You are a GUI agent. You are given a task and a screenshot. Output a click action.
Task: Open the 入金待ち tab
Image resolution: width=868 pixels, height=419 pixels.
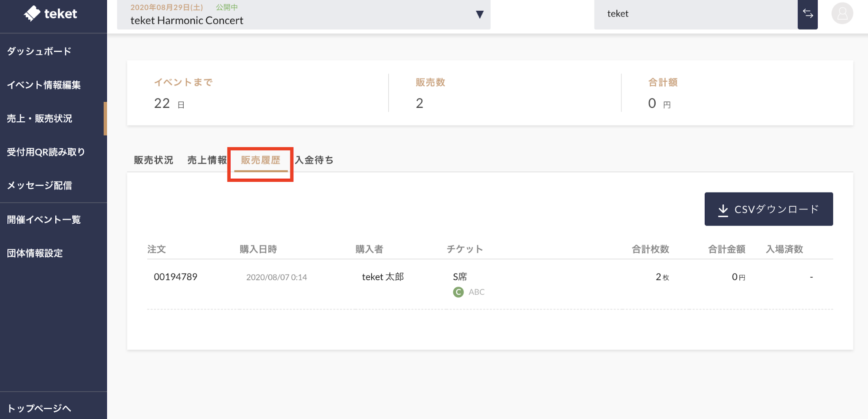tap(314, 160)
